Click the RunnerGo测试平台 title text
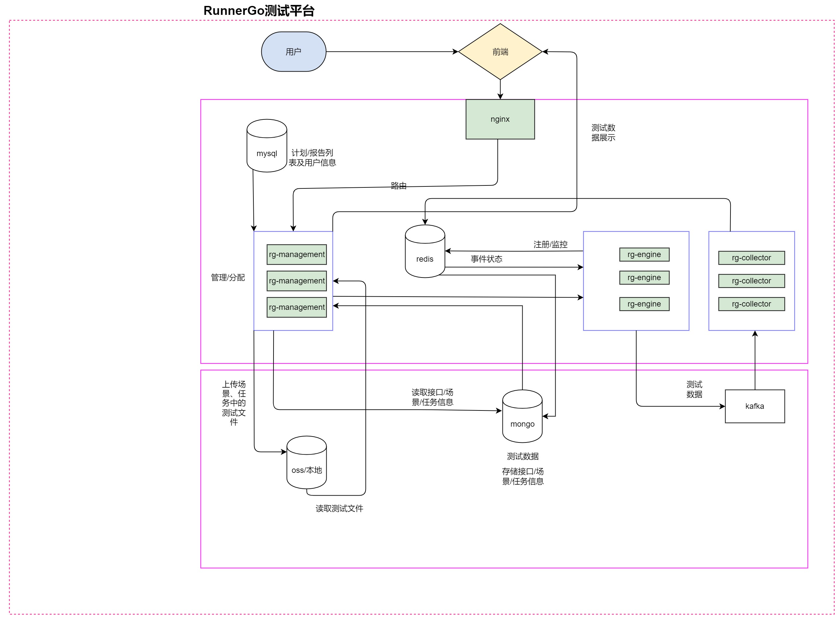Image resolution: width=840 pixels, height=620 pixels. (x=259, y=11)
